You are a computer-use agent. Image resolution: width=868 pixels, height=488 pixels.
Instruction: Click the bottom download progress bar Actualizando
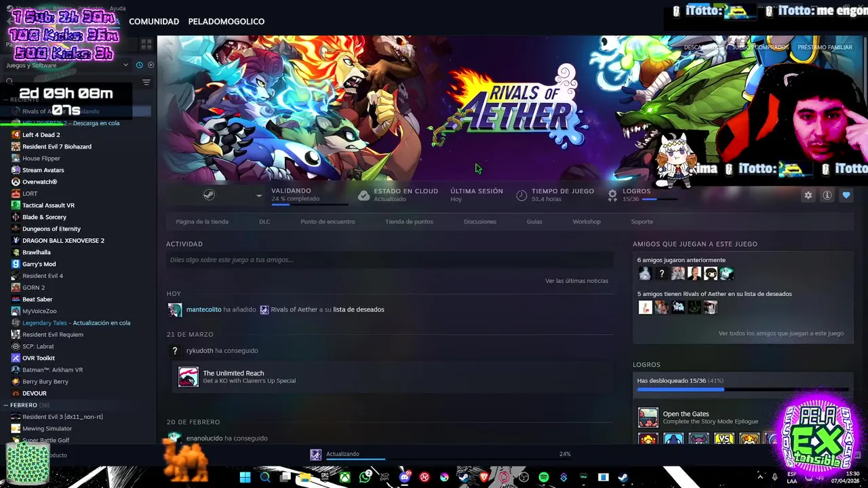tap(355, 459)
